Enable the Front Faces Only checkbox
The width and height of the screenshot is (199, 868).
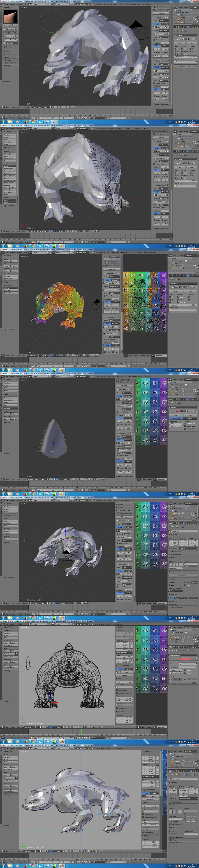(x=5, y=47)
